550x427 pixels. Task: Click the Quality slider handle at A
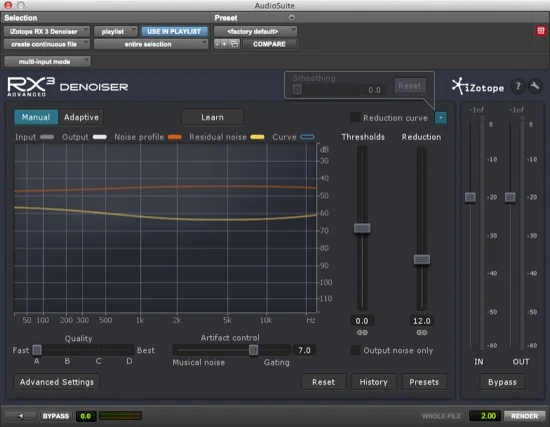click(37, 350)
